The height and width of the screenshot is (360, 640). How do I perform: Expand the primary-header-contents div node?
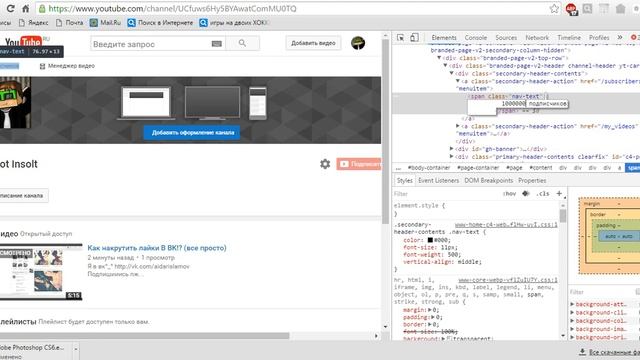452,157
